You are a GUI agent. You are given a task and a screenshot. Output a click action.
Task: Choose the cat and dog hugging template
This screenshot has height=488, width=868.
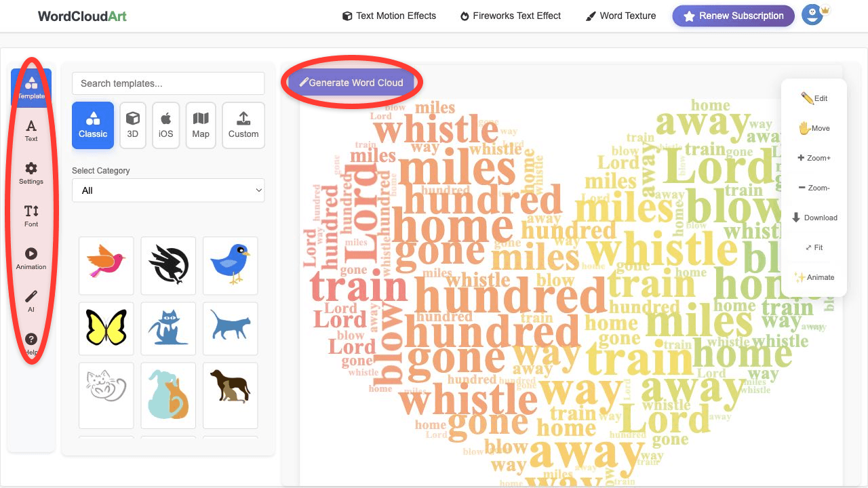click(168, 396)
